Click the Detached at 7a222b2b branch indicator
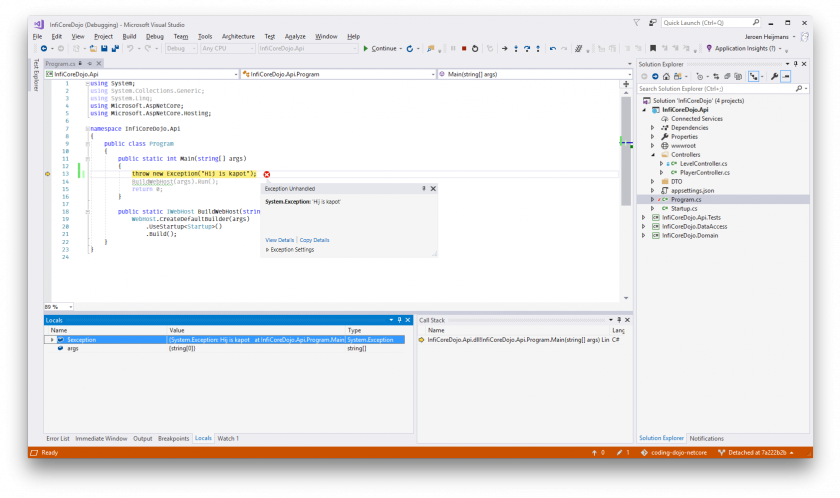This screenshot has width=840, height=498. pyautogui.click(x=756, y=452)
